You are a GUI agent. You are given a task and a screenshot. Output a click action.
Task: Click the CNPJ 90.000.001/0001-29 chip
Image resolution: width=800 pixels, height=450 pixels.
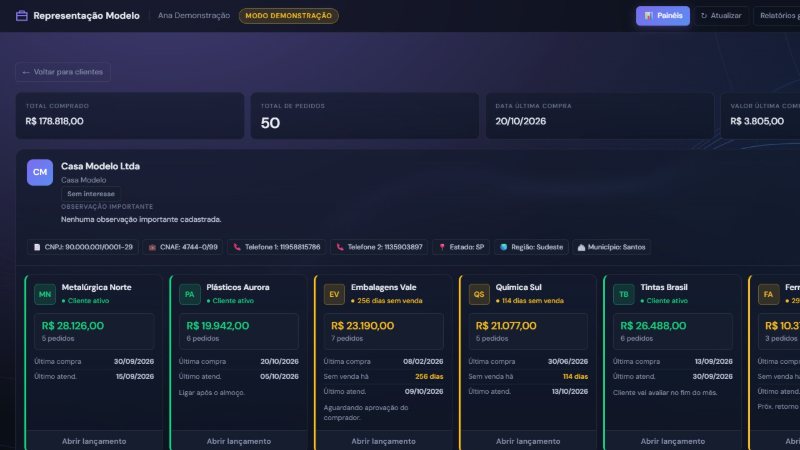point(83,247)
